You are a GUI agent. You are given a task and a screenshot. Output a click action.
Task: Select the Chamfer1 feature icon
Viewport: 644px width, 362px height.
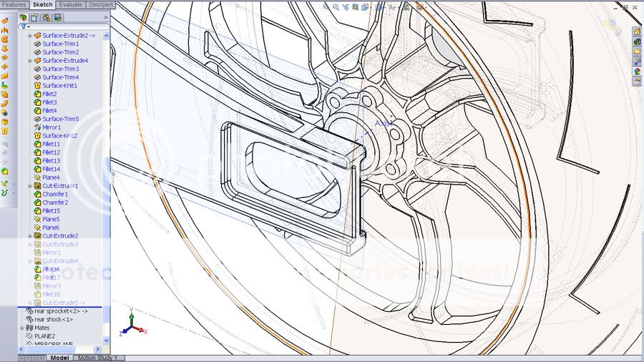37,194
